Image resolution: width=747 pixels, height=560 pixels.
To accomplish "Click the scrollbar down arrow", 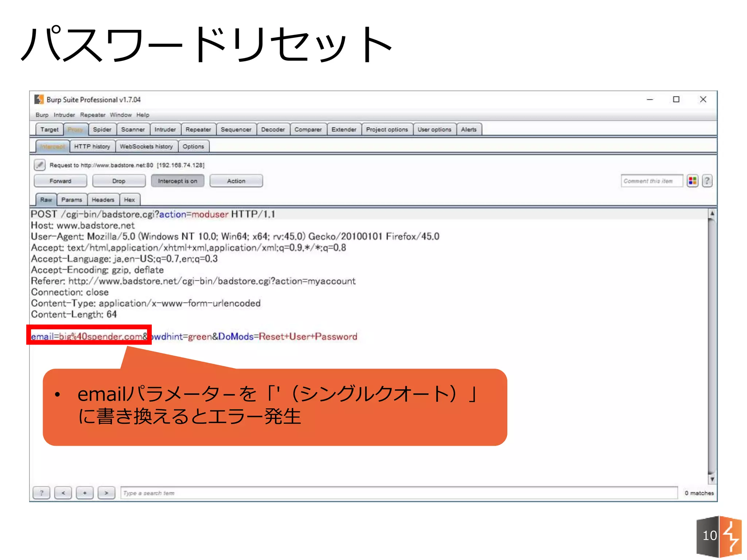I will pyautogui.click(x=712, y=479).
